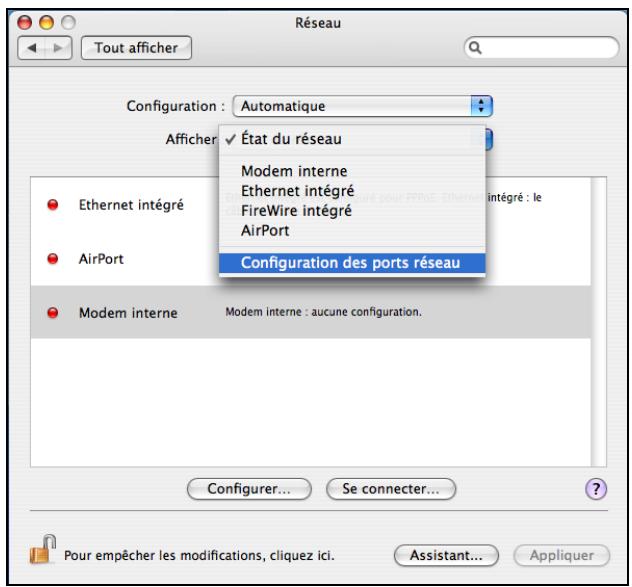This screenshot has height=587, width=632.
Task: Open help with the purple question mark
Action: 596,489
